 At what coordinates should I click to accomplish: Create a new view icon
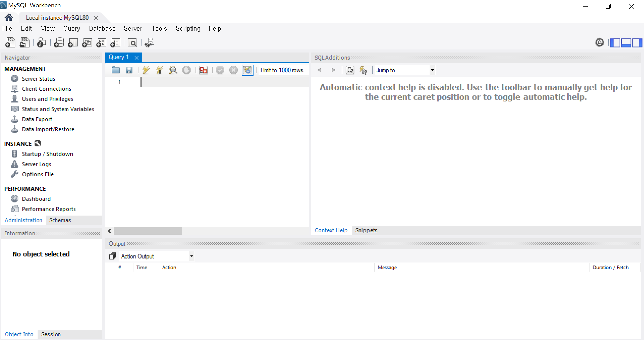click(87, 42)
